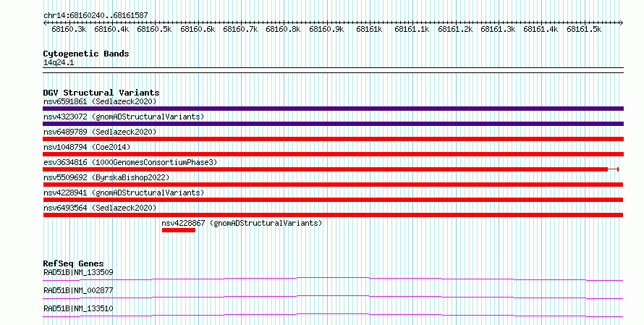644x325 pixels.
Task: Select the nsv6591861 purple variant bar
Action: coord(333,109)
